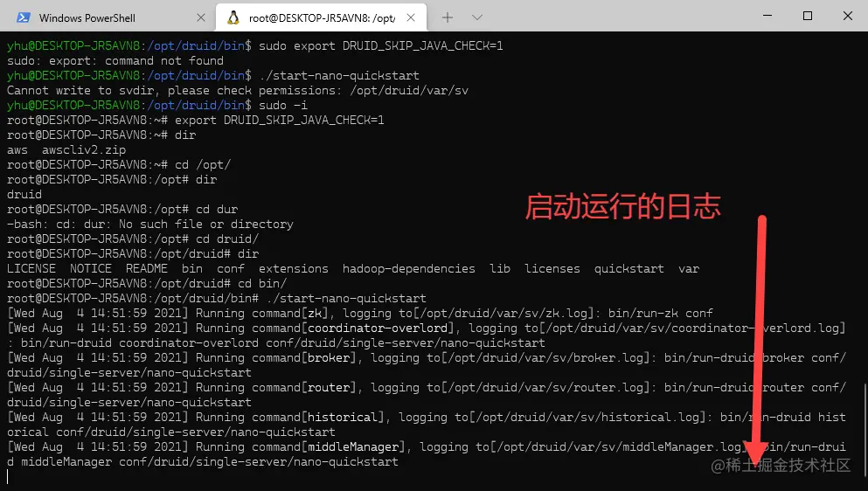The height and width of the screenshot is (491, 868).
Task: Click the 'cd /opt/' command text
Action: (203, 165)
